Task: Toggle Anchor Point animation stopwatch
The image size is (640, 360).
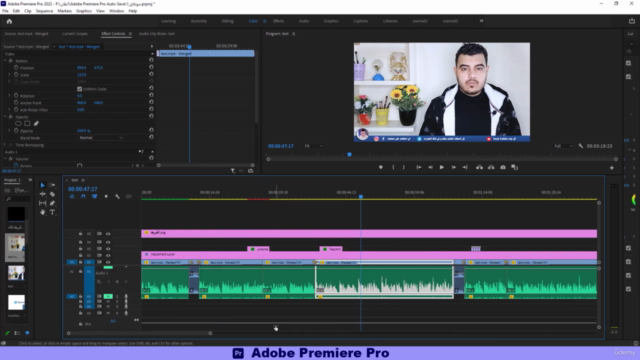Action: point(16,102)
